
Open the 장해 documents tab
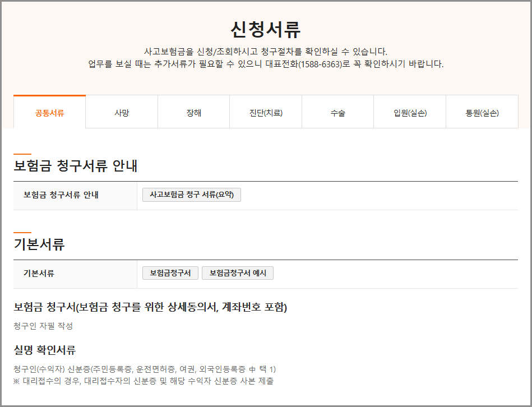pyautogui.click(x=193, y=112)
